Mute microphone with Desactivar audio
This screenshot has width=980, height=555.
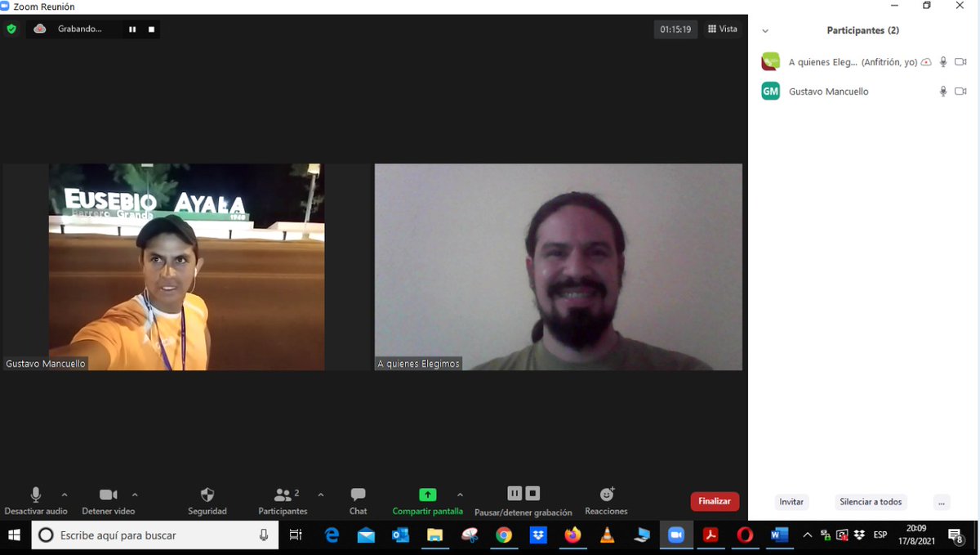click(36, 501)
